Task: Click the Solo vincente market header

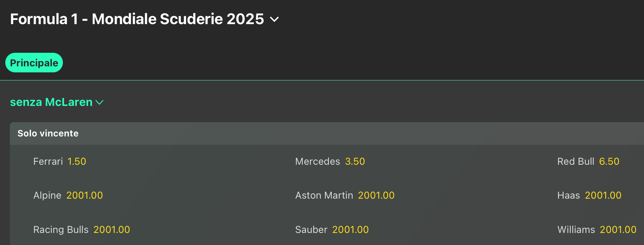Action: (48, 133)
